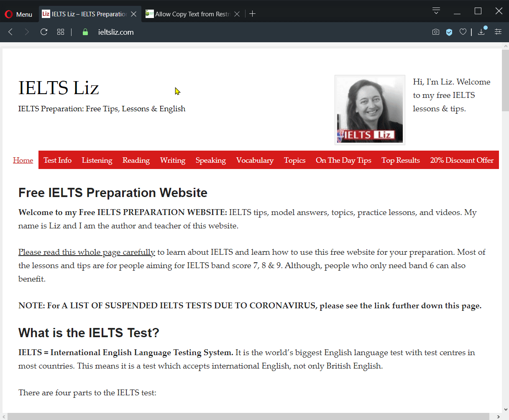Open the Vocabulary menu item
This screenshot has height=420, width=509.
pos(255,160)
